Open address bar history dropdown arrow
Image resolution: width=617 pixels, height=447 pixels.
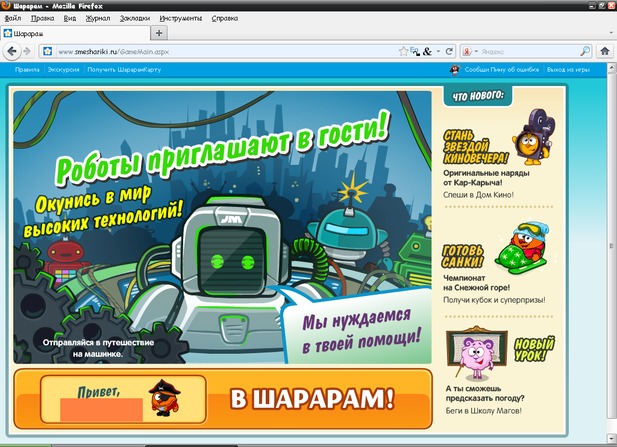point(438,52)
